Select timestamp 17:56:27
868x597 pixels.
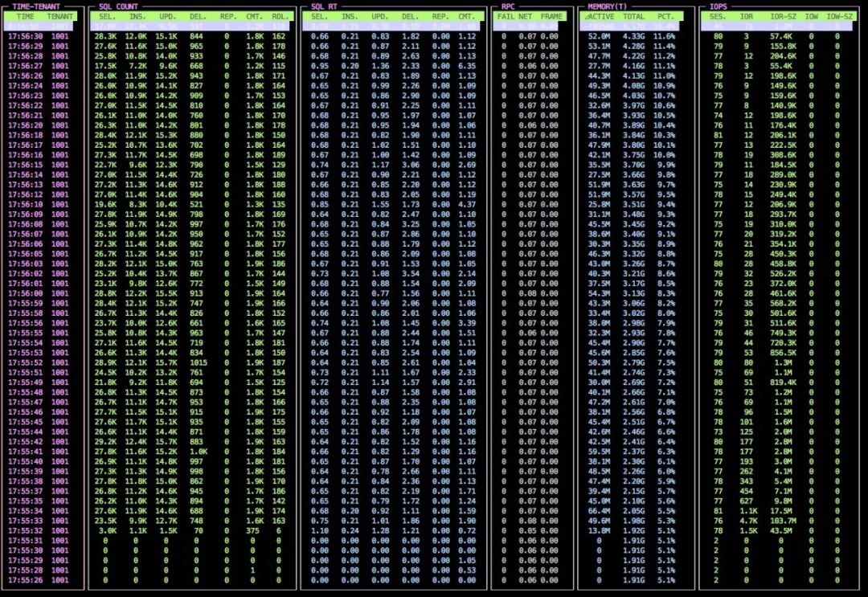click(x=26, y=66)
